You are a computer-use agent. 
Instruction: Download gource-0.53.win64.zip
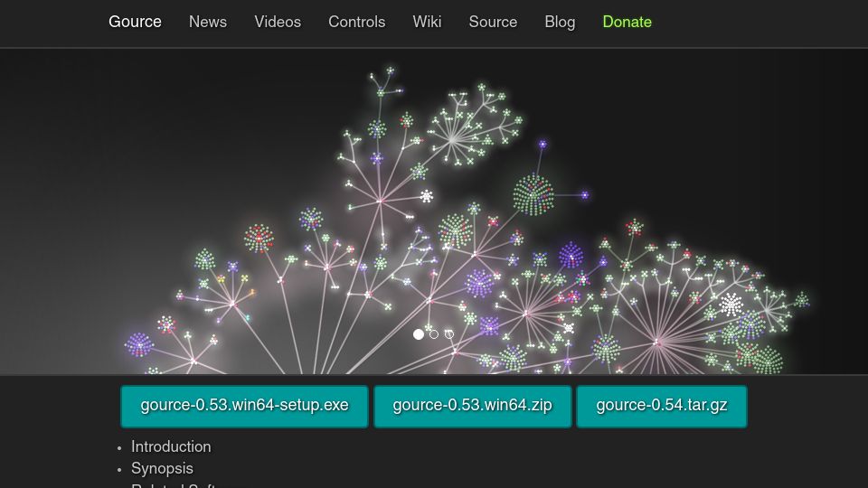click(472, 407)
